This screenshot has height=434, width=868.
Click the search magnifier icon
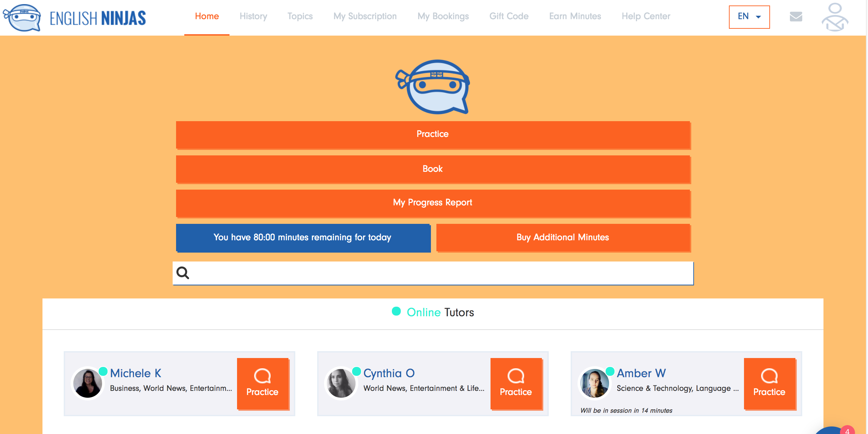(183, 273)
